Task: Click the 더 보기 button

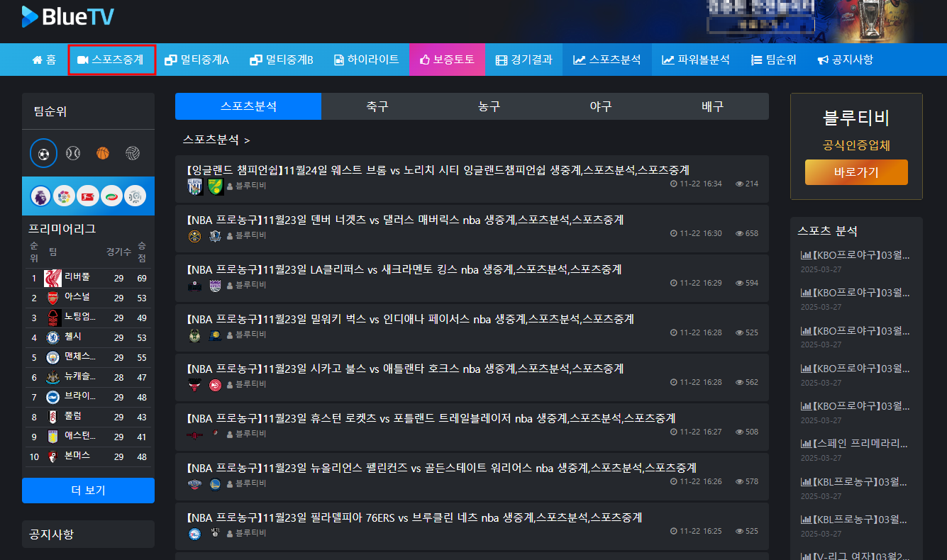Action: (88, 491)
